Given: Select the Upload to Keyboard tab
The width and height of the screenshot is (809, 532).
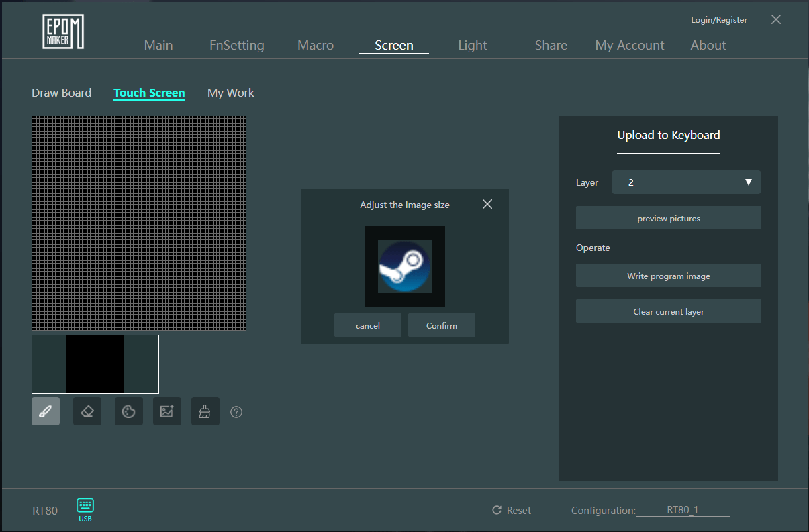Looking at the screenshot, I should (669, 135).
